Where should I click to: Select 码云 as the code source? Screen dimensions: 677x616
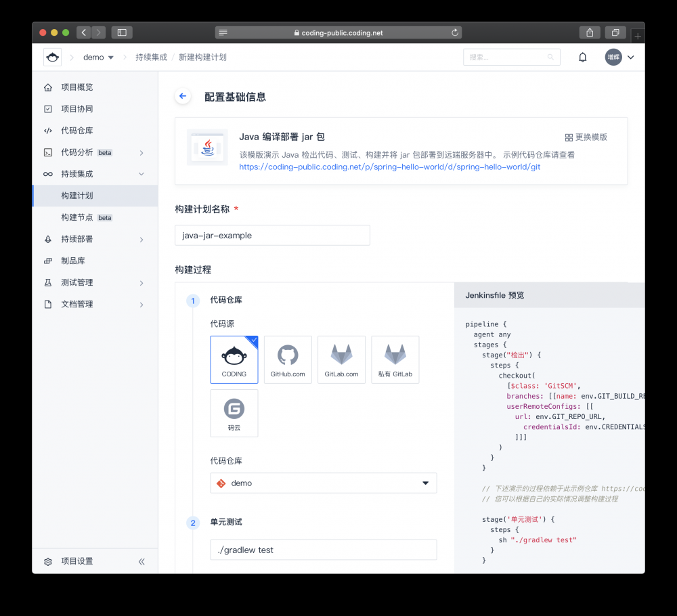[234, 413]
